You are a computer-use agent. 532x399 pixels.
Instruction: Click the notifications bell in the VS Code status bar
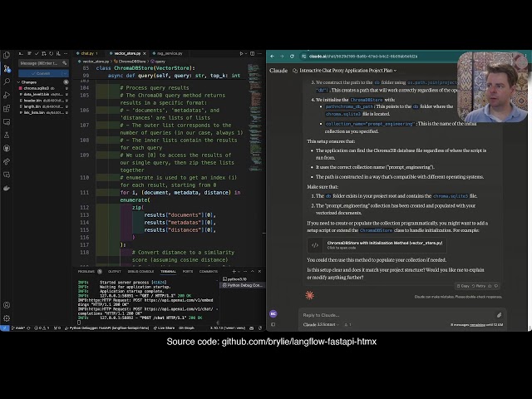coord(260,328)
